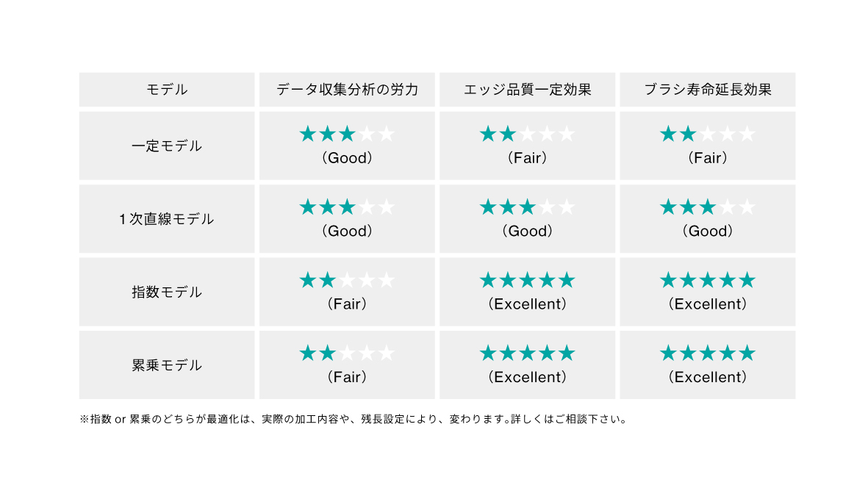This screenshot has width=868, height=488.
Task: Click the モデル header cell
Action: pyautogui.click(x=167, y=90)
